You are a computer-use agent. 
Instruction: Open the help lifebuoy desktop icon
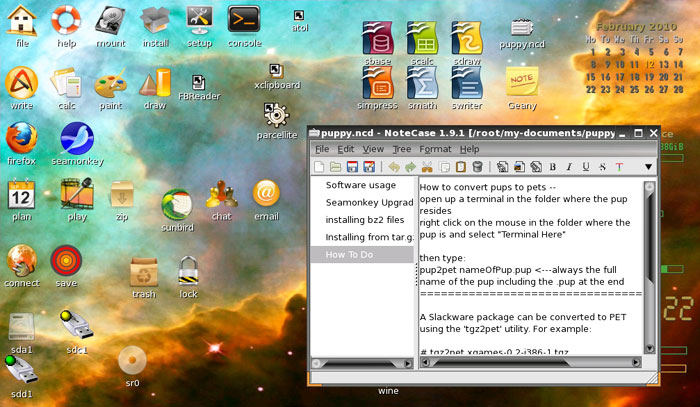coord(66,26)
